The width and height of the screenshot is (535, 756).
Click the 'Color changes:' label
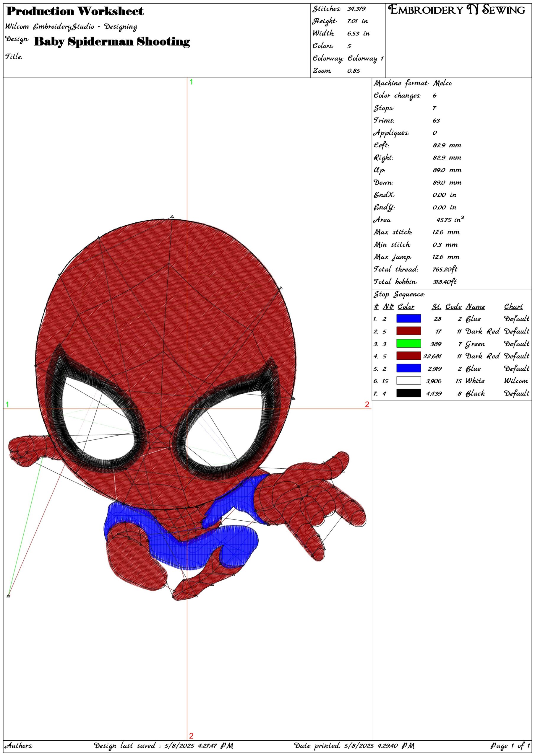tap(397, 96)
